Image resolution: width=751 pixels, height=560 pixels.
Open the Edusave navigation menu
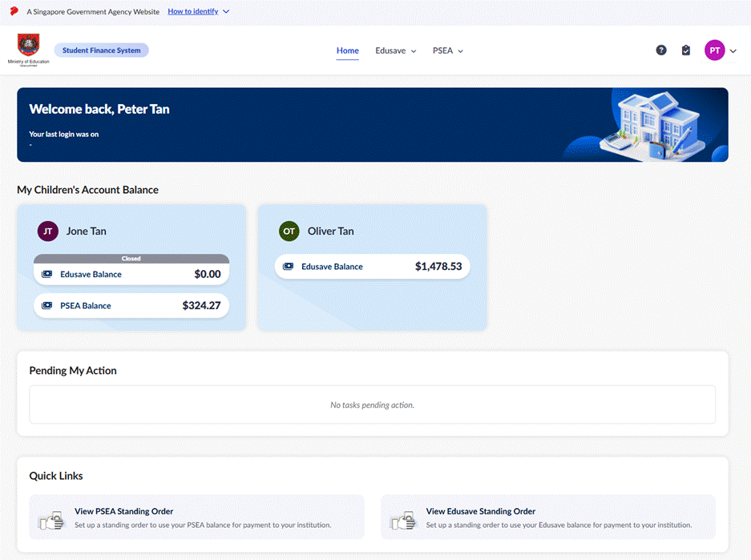click(x=396, y=50)
